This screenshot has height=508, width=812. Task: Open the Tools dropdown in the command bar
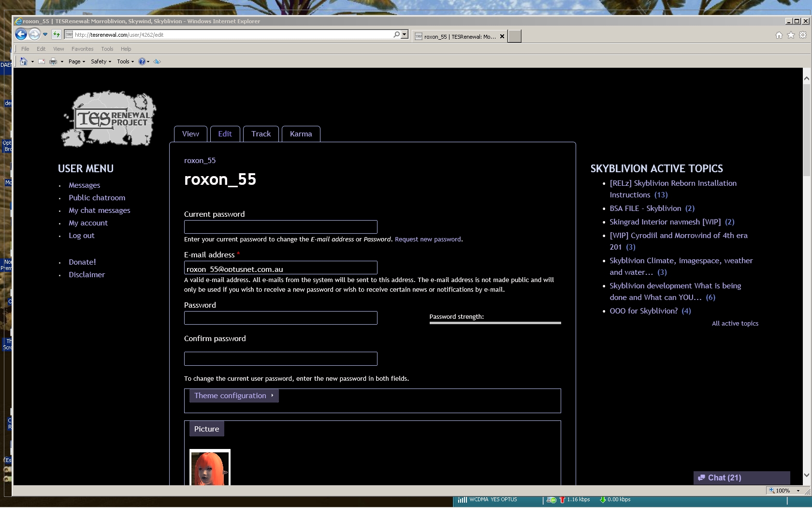coord(125,61)
